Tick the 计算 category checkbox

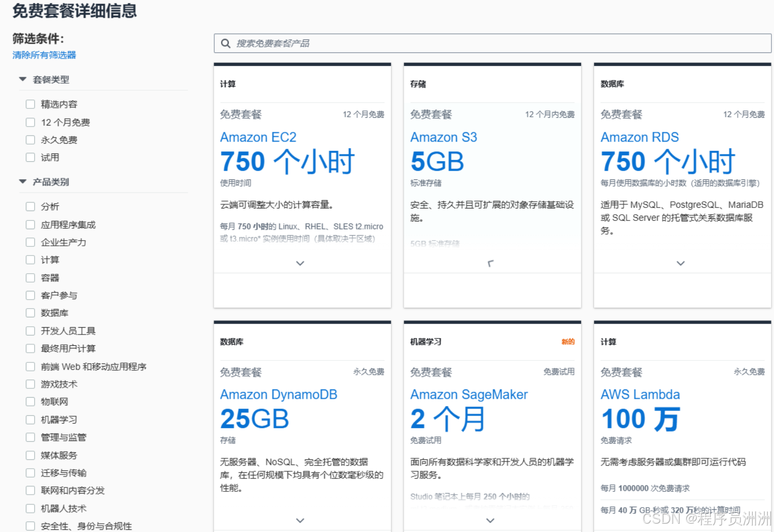(x=31, y=260)
